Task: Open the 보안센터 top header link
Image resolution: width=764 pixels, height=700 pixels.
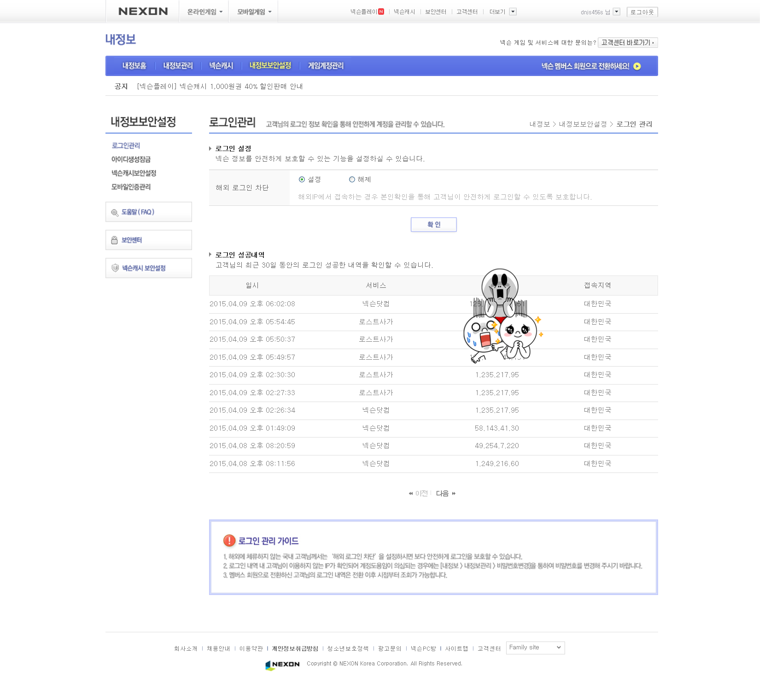Action: coord(436,12)
